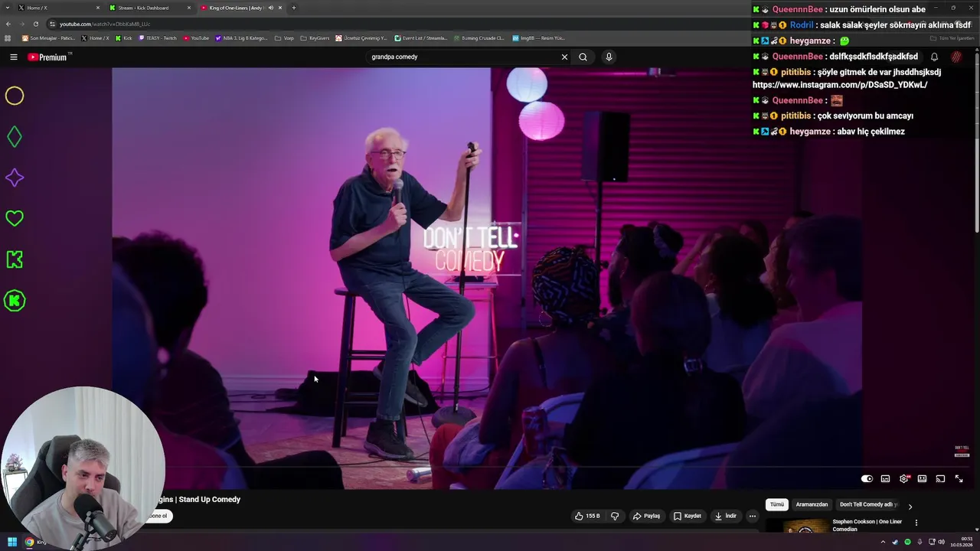Viewport: 980px width, 551px height.
Task: Show hidden system tray icons
Action: coord(883,542)
